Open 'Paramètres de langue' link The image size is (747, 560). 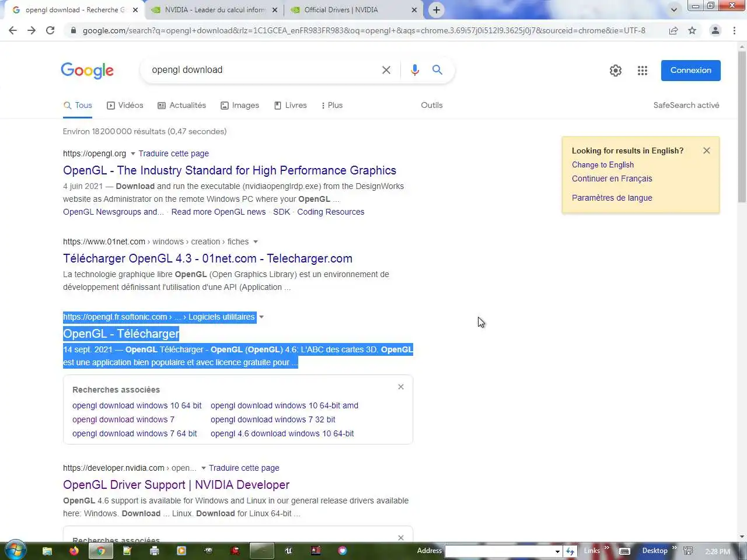pos(612,198)
